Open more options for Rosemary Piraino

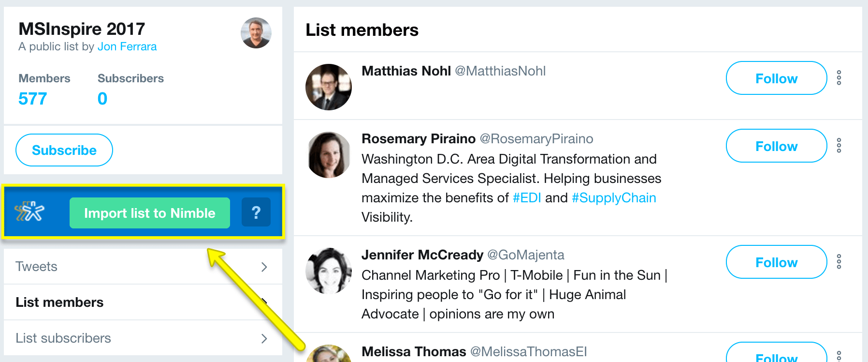pyautogui.click(x=839, y=146)
